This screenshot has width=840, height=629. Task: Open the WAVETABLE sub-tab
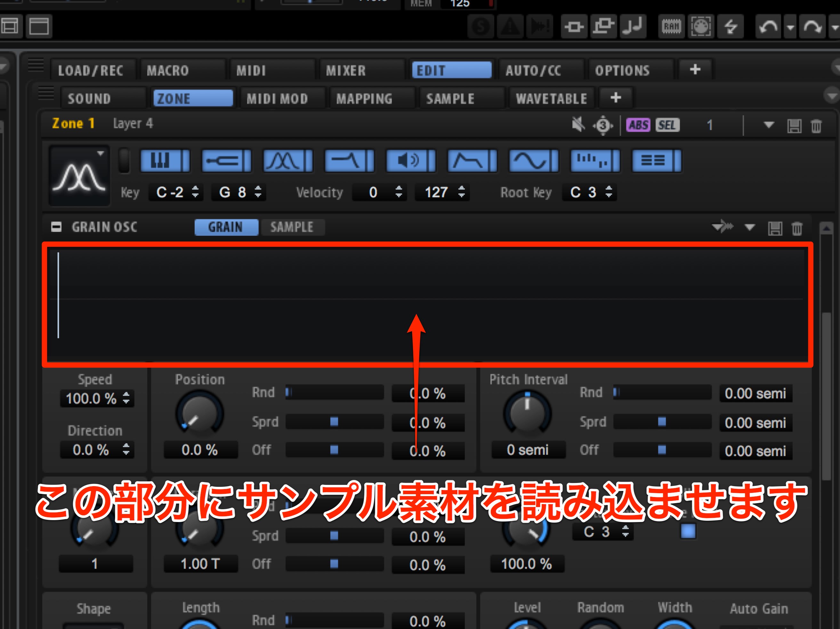pos(551,98)
